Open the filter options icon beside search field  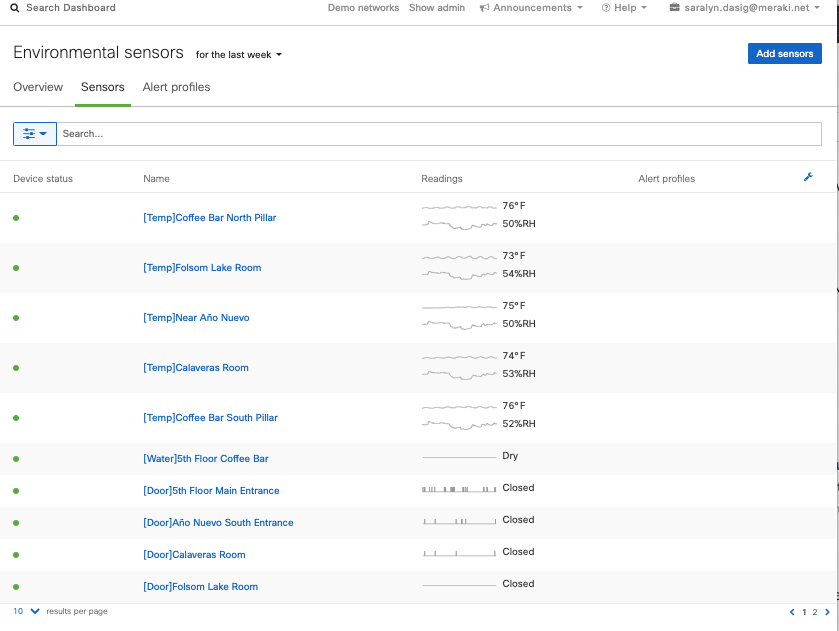click(x=34, y=133)
